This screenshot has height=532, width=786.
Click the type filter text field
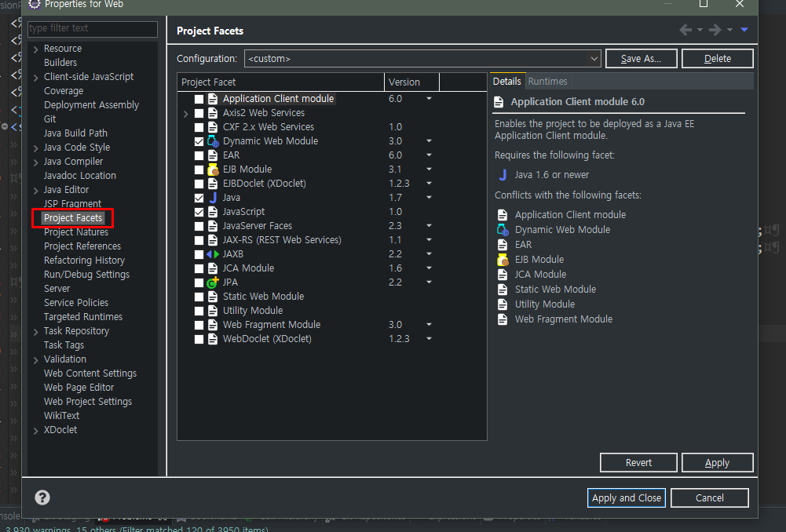click(92, 29)
